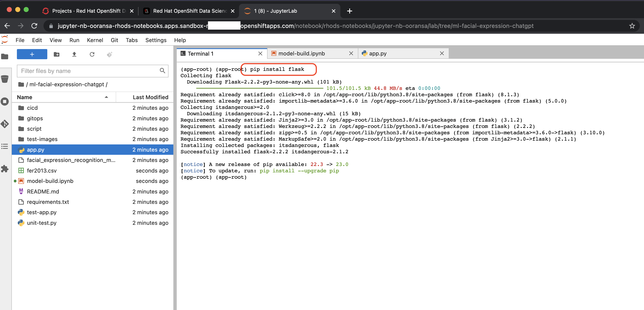
Task: Open the Git menu in the menu bar
Action: pyautogui.click(x=114, y=40)
